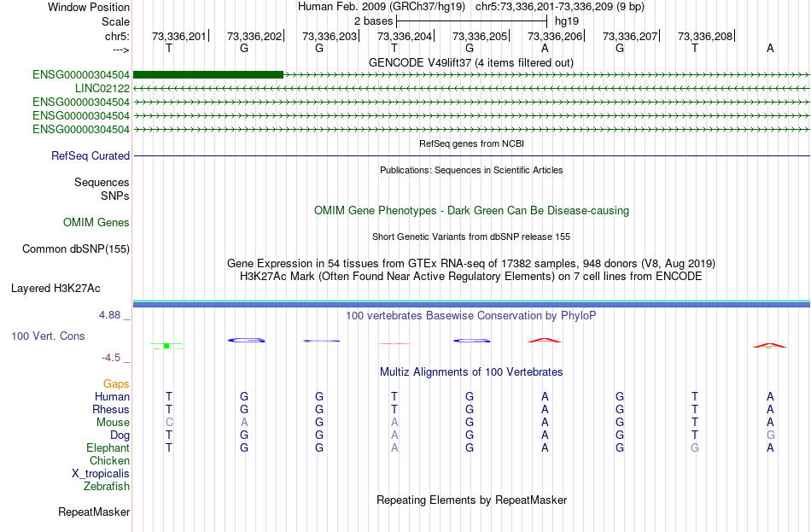Image resolution: width=811 pixels, height=532 pixels.
Task: Click the green PhyloP marker under 73,336,201
Action: (x=166, y=346)
